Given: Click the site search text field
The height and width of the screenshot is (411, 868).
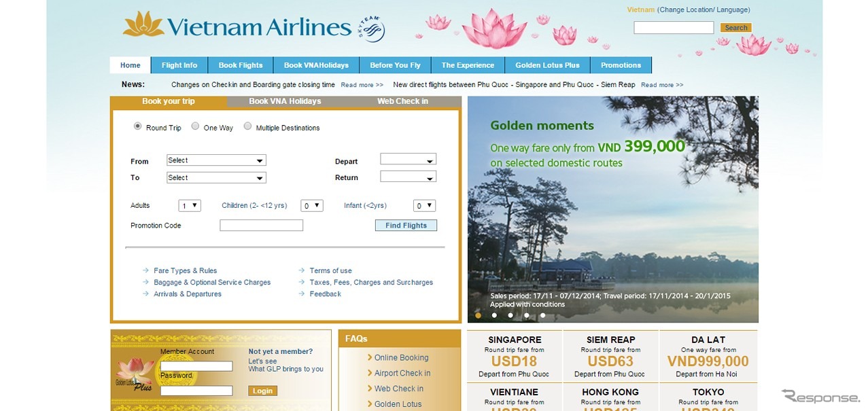Looking at the screenshot, I should click(674, 28).
